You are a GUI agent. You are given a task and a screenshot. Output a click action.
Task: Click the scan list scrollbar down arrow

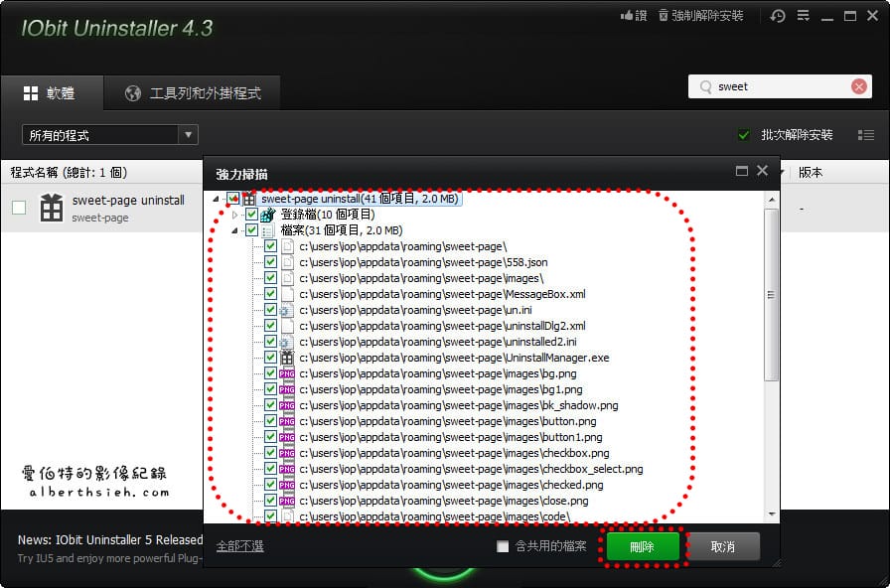click(x=772, y=514)
